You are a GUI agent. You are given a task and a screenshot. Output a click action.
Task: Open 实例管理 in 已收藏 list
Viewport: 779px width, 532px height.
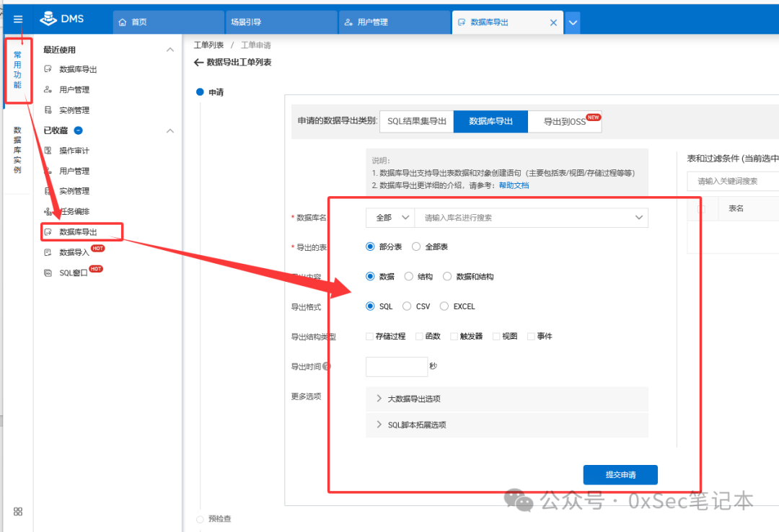[x=74, y=191]
